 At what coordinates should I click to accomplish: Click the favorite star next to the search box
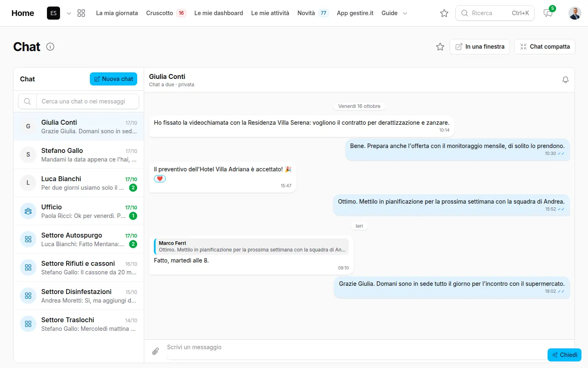(444, 13)
